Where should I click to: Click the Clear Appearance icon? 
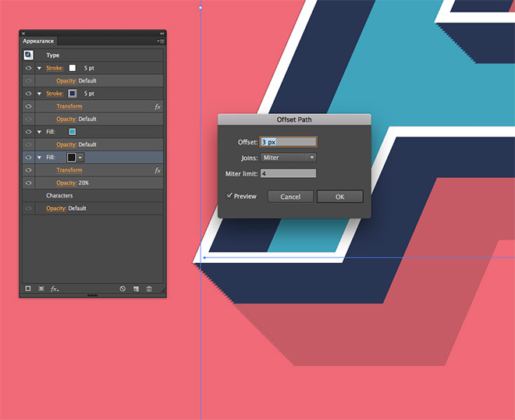tap(123, 289)
